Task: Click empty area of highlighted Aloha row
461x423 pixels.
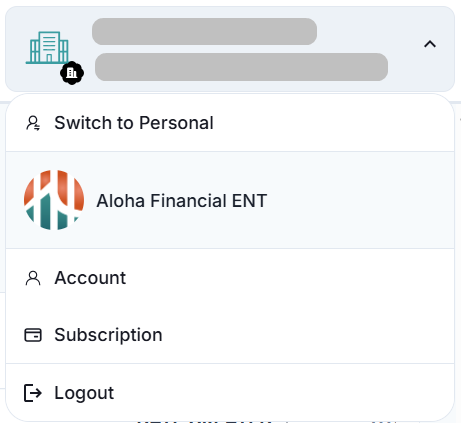Action: [360, 200]
